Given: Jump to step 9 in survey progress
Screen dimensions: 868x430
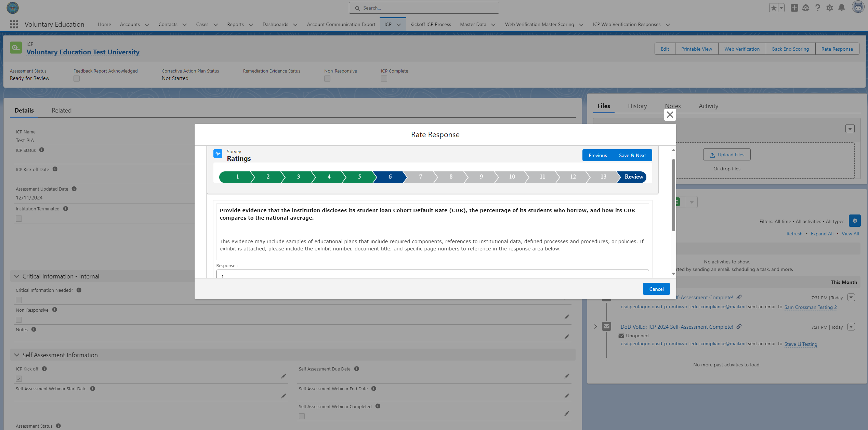Looking at the screenshot, I should pos(481,177).
